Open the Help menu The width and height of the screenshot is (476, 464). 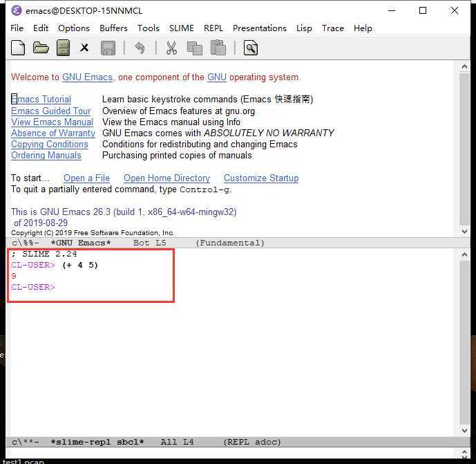[363, 28]
